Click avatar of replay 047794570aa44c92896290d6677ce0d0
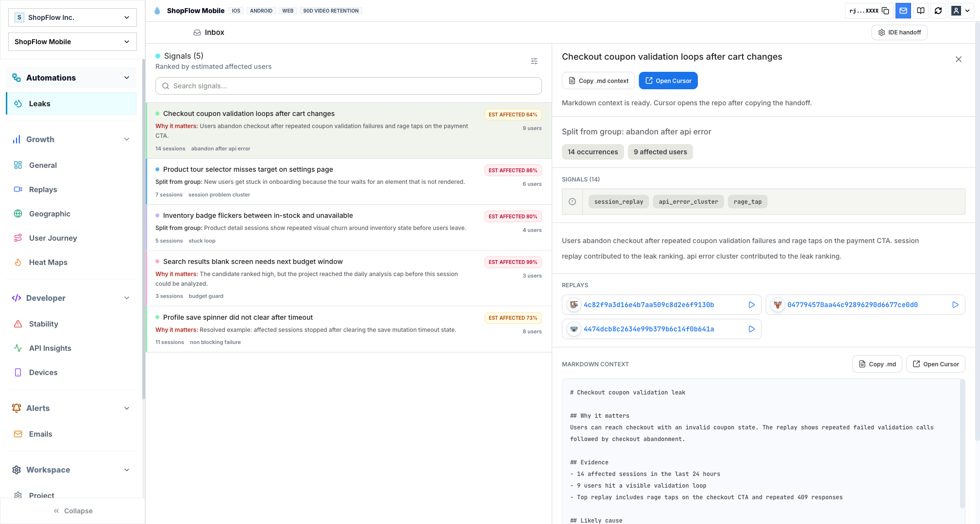The width and height of the screenshot is (980, 524). tap(778, 305)
